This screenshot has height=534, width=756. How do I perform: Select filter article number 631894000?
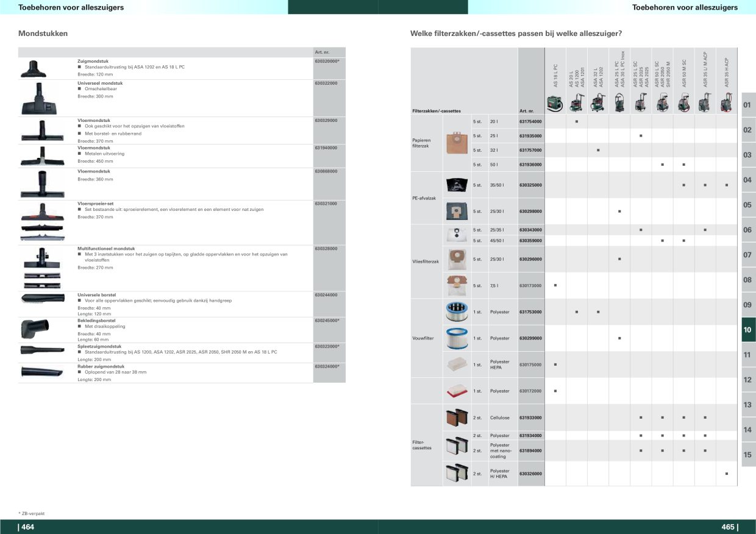point(530,450)
